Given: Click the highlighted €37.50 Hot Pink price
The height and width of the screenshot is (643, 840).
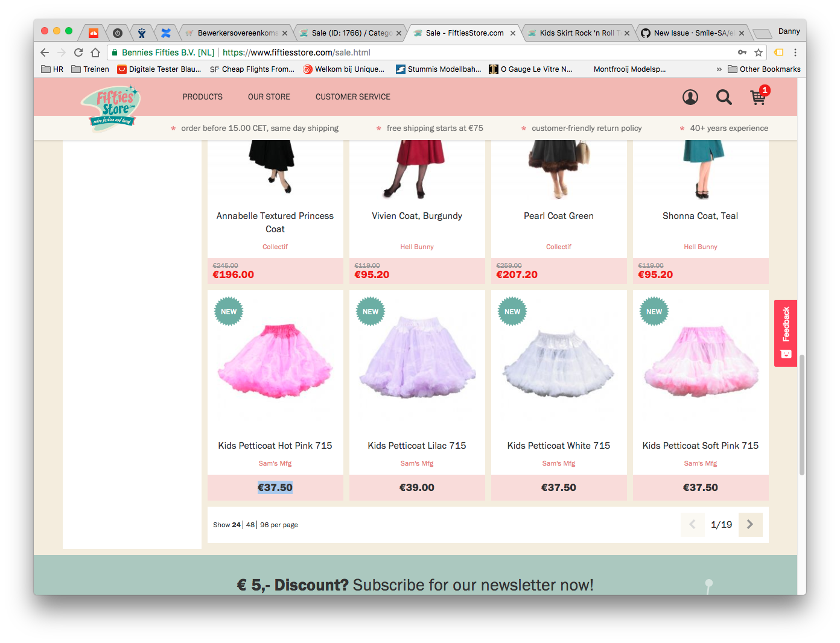Looking at the screenshot, I should [275, 487].
